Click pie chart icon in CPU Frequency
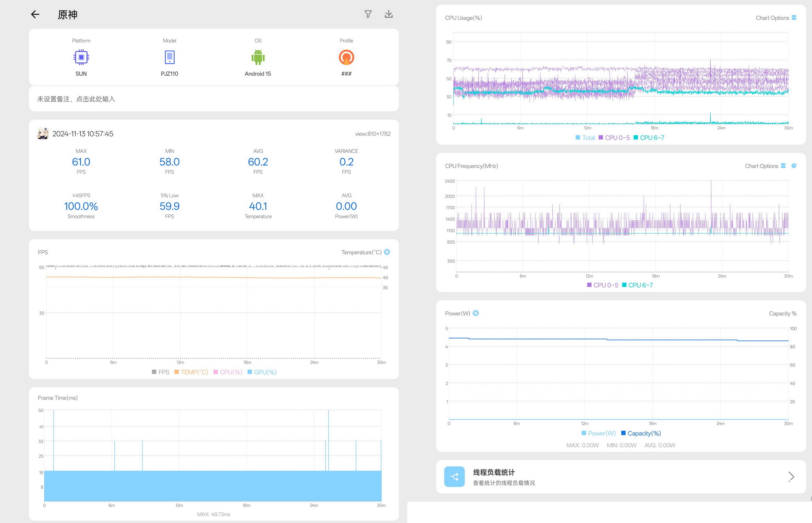The height and width of the screenshot is (523, 812). point(794,166)
